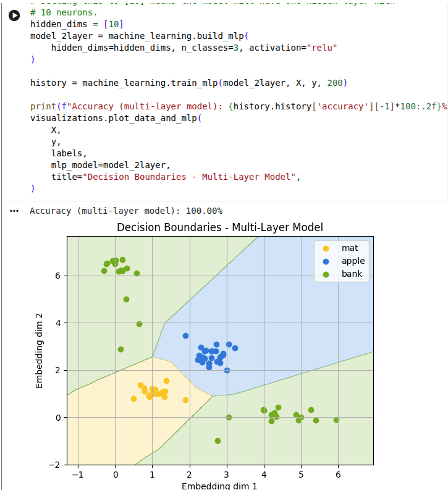The width and height of the screenshot is (448, 490).
Task: Open the cell output options ellipsis
Action: (x=14, y=211)
